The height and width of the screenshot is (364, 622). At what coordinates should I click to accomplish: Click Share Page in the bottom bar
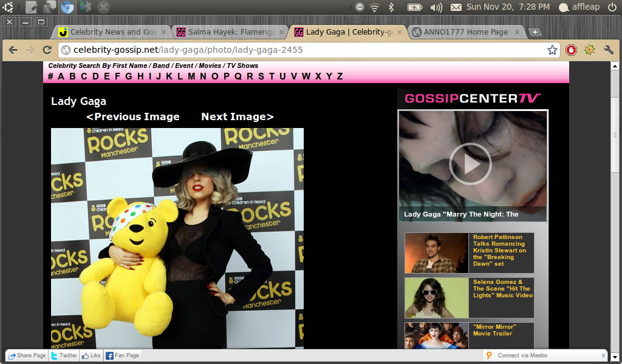(27, 356)
